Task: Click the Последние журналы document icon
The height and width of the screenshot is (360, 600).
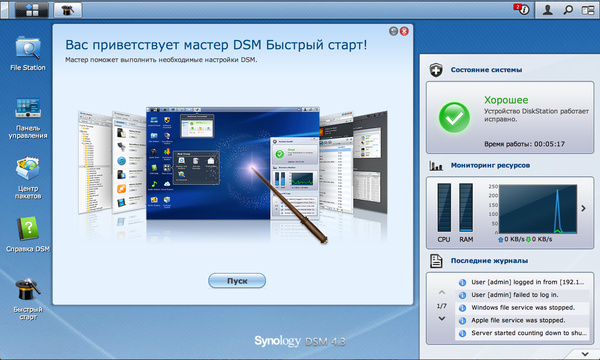Action: (436, 261)
